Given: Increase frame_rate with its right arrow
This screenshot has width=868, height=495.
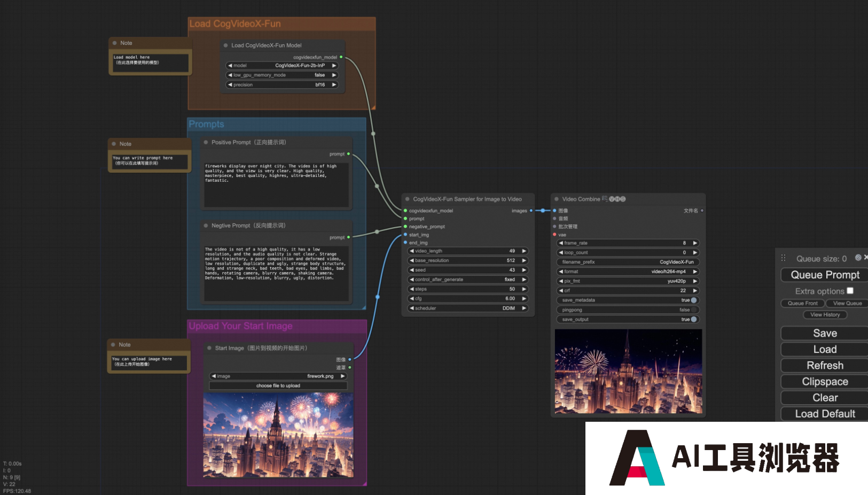Looking at the screenshot, I should (x=695, y=243).
